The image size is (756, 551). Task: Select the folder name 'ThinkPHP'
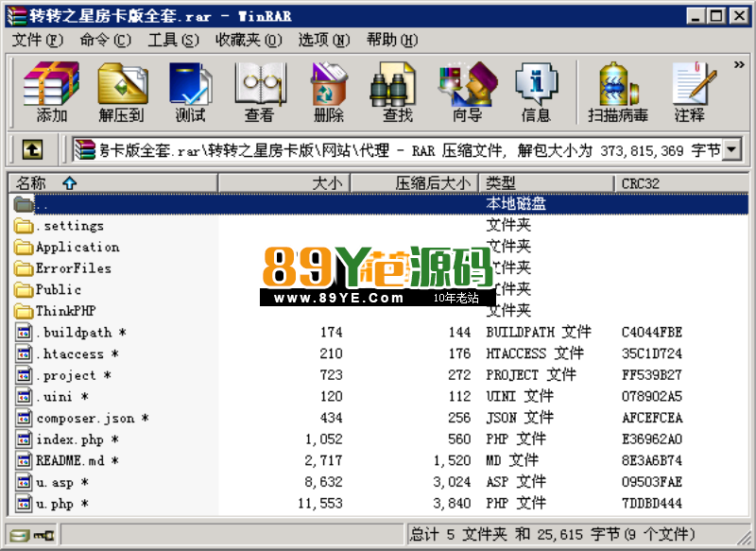click(x=66, y=311)
